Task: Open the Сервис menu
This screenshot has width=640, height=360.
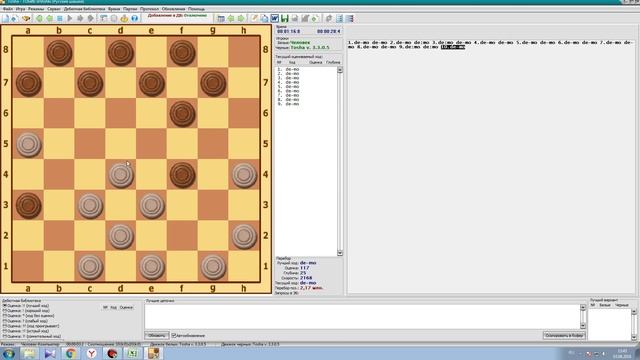Action: [x=53, y=9]
